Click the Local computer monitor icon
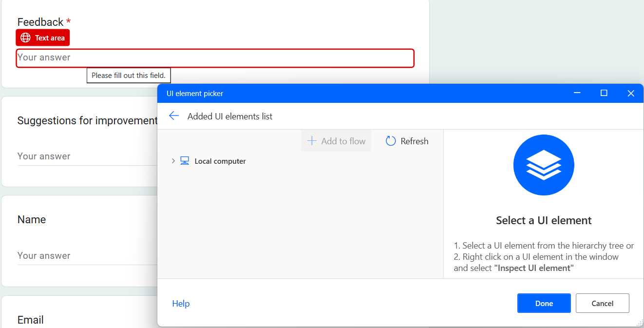The image size is (644, 328). point(184,160)
